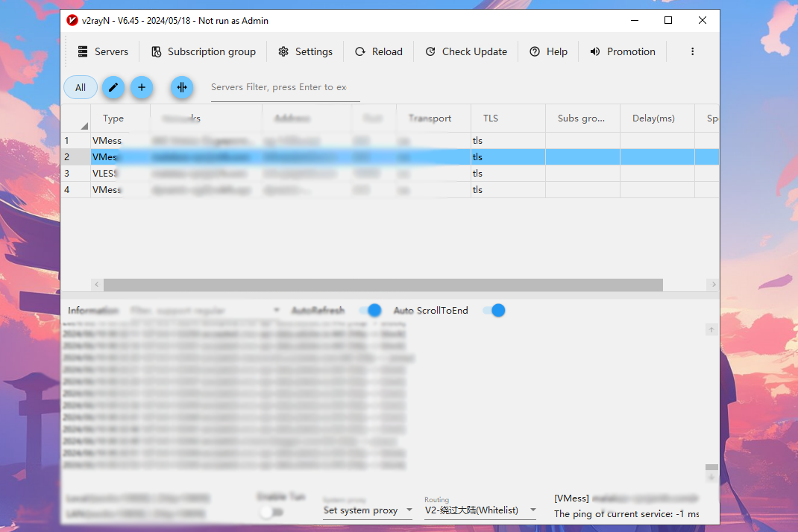Image resolution: width=798 pixels, height=532 pixels.
Task: Click the Promotion toolbar item
Action: pos(623,52)
